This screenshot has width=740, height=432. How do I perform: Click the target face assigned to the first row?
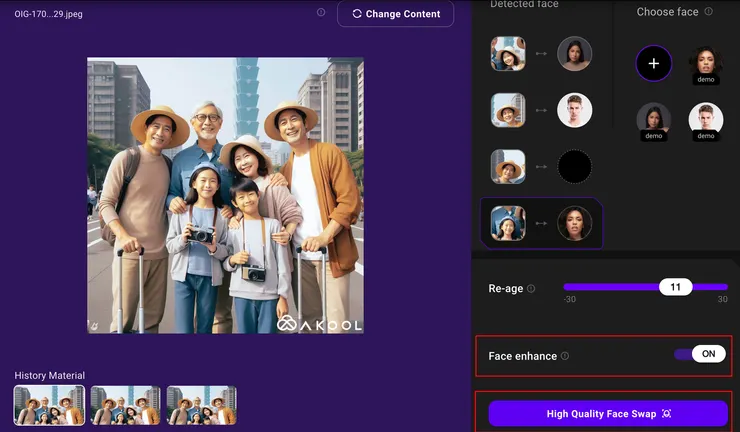pyautogui.click(x=574, y=54)
